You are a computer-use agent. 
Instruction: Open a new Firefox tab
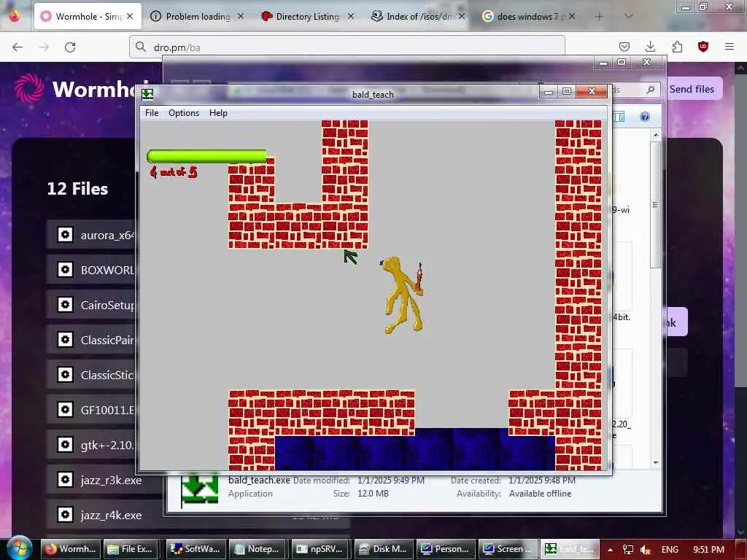(599, 16)
